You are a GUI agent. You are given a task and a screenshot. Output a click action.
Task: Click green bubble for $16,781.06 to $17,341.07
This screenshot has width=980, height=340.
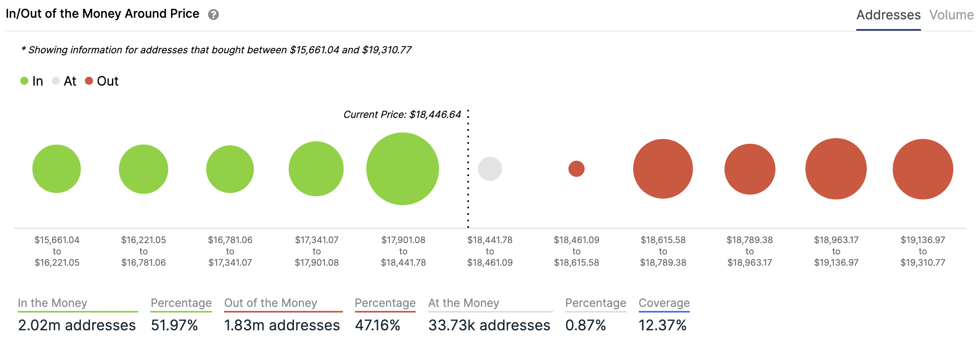(x=230, y=169)
